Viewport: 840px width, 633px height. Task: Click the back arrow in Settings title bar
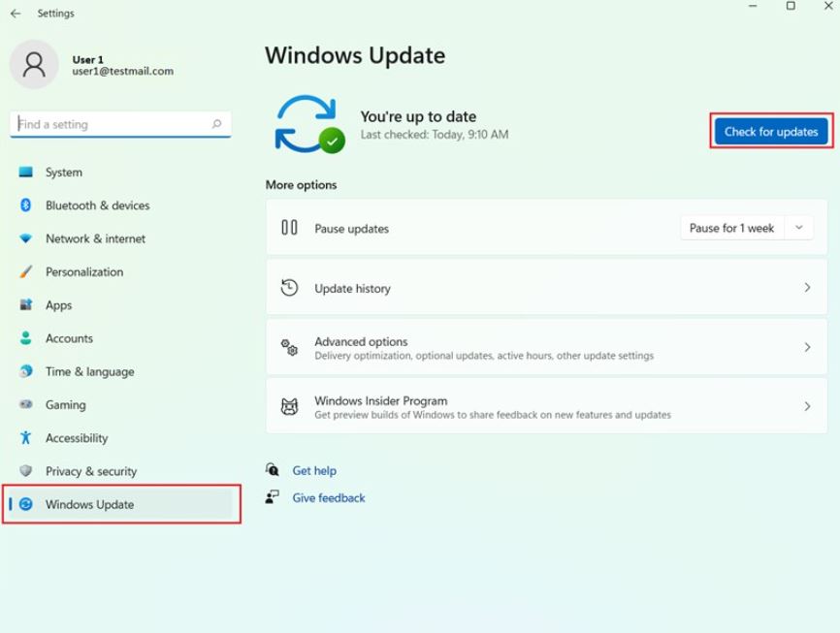tap(16, 14)
